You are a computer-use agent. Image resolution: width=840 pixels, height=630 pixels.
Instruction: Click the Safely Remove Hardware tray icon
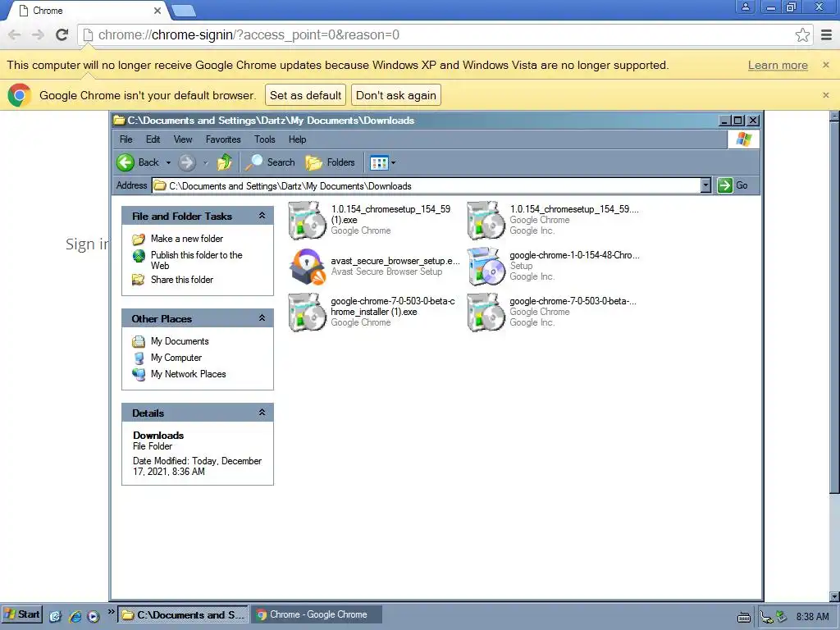point(782,617)
